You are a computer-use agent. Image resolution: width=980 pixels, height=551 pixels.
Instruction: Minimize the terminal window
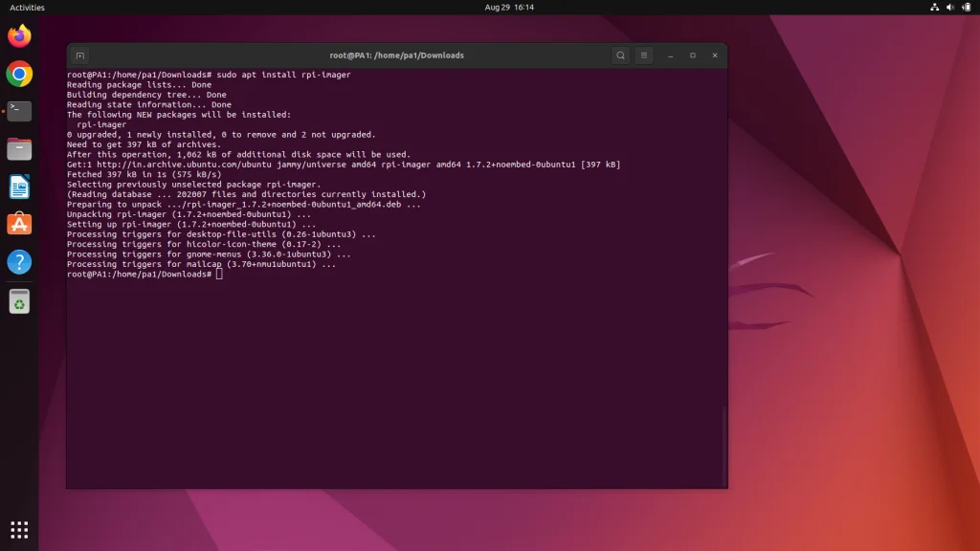click(x=670, y=55)
